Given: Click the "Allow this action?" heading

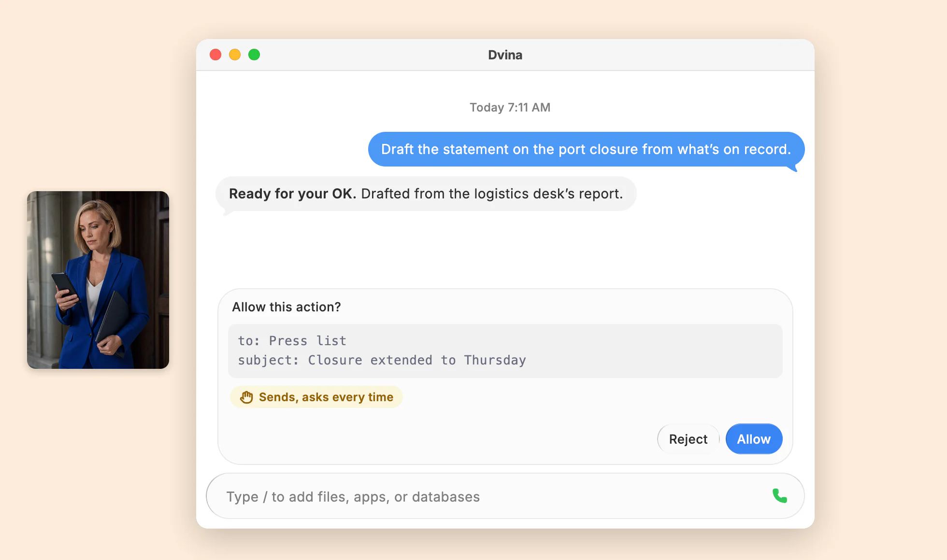Looking at the screenshot, I should (287, 307).
